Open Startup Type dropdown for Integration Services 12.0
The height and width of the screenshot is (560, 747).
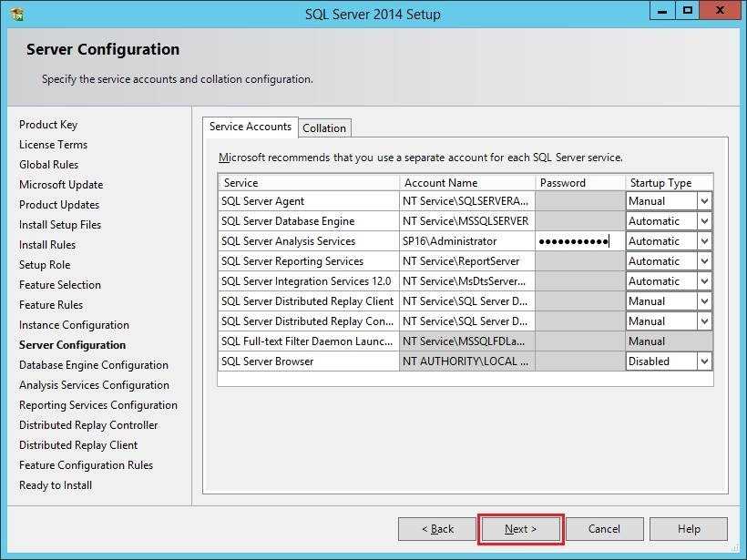click(704, 281)
